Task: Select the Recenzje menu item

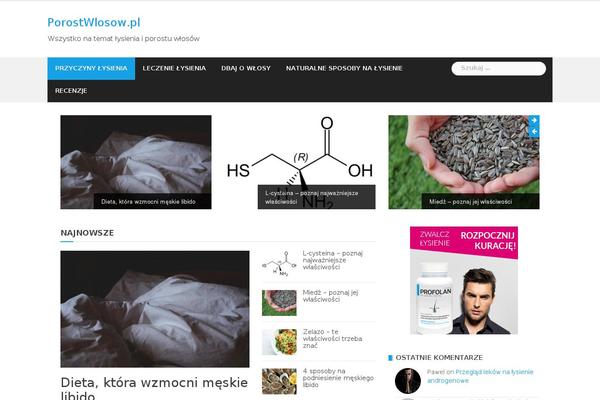Action: [x=71, y=91]
